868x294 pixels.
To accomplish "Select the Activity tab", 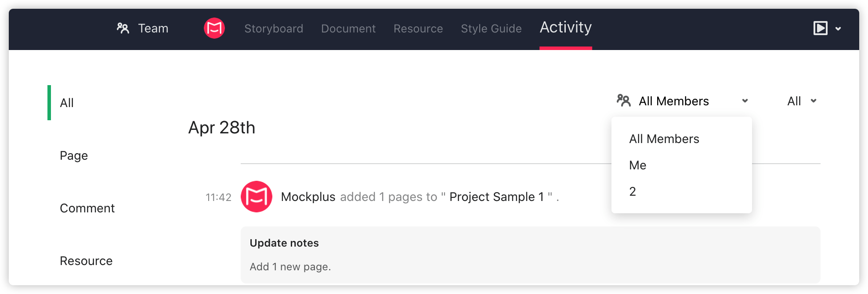I will point(566,28).
